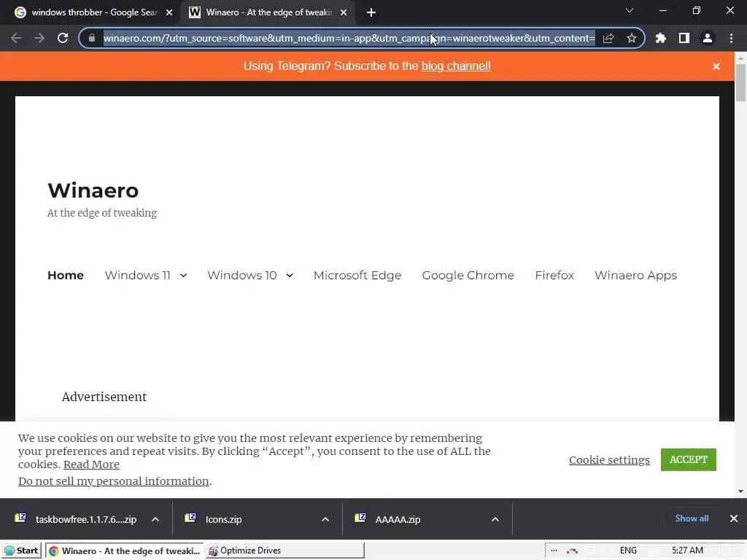Share this page with the share icon
The width and height of the screenshot is (747, 560).
pos(608,38)
